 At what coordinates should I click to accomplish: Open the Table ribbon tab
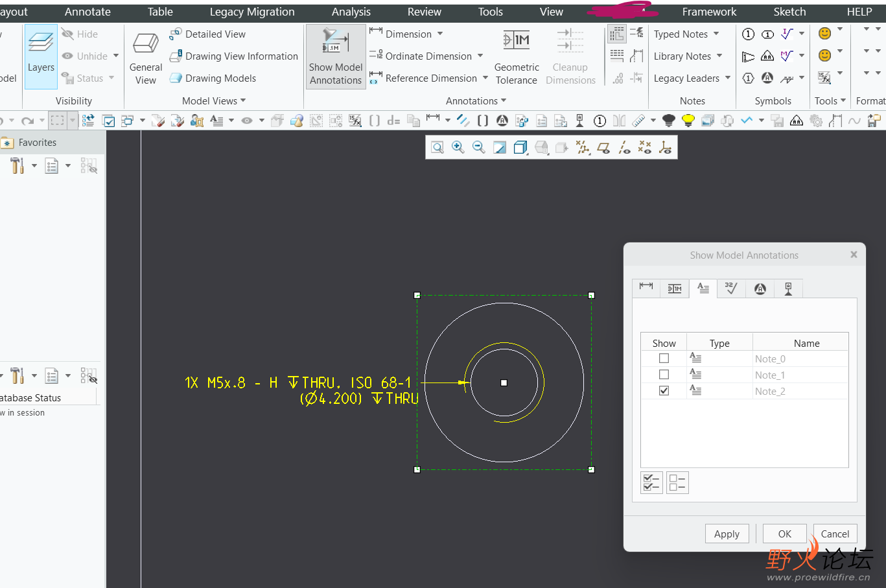point(160,12)
